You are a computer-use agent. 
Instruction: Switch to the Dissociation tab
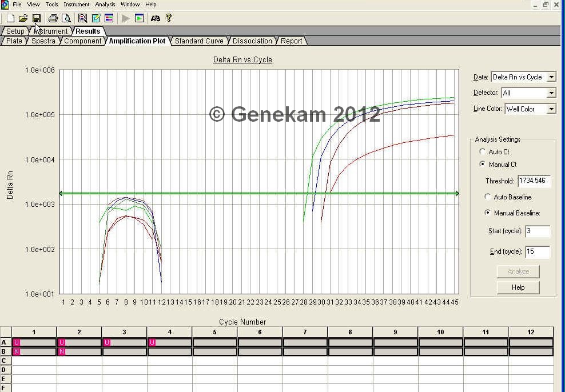click(252, 41)
